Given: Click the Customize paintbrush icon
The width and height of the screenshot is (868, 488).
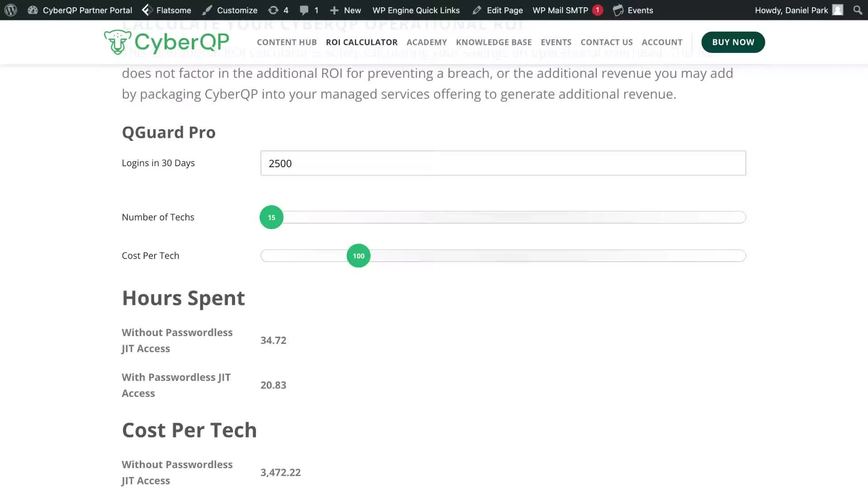Looking at the screenshot, I should pos(207,10).
